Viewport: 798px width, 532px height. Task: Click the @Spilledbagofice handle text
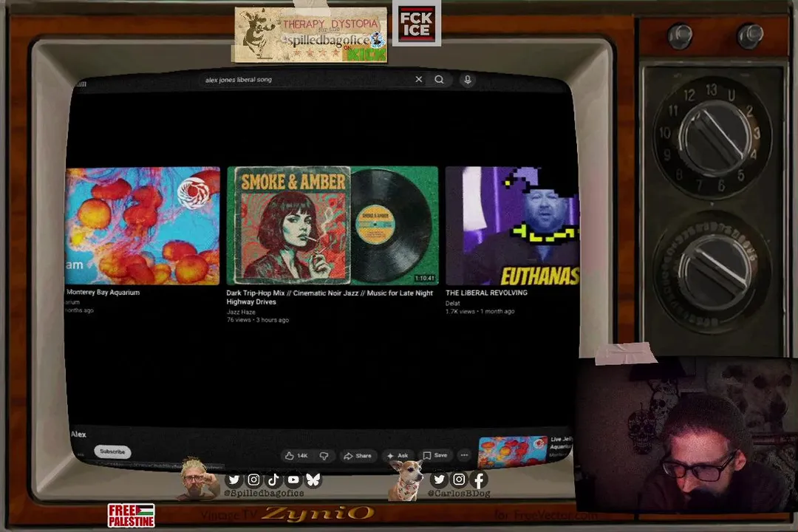pyautogui.click(x=264, y=494)
